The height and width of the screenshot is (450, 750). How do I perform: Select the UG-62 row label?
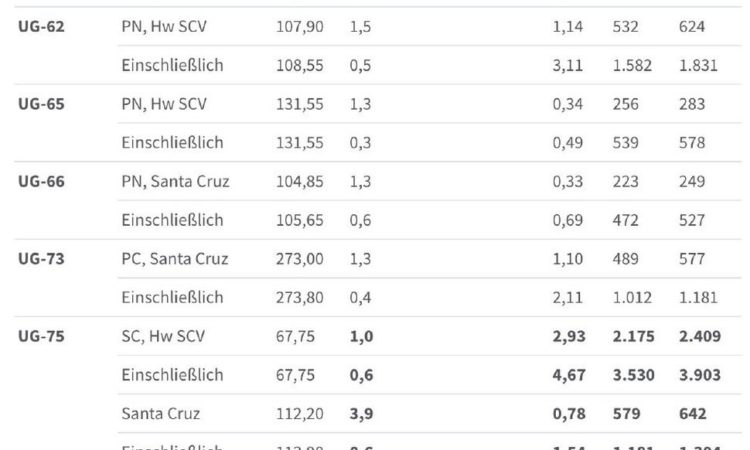(41, 26)
